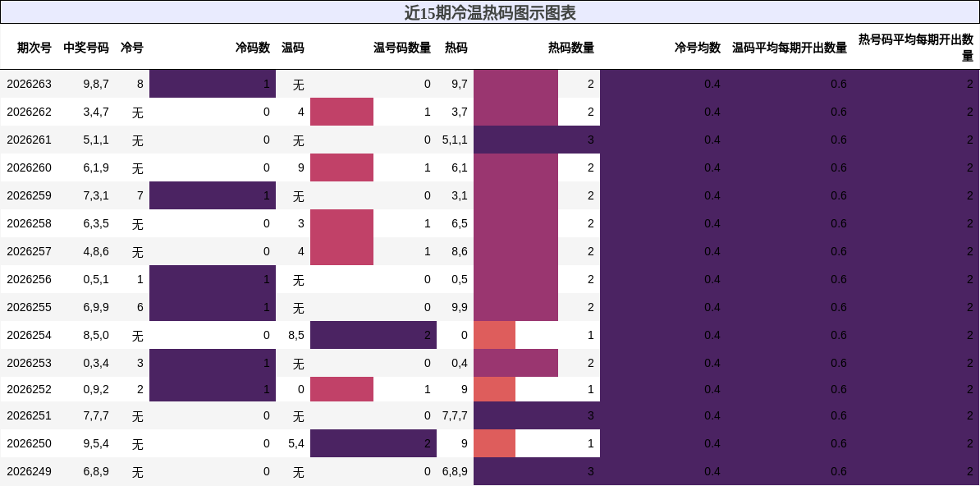Click warm code value 5,4 in row 2026250
Image resolution: width=980 pixels, height=486 pixels.
[x=296, y=443]
